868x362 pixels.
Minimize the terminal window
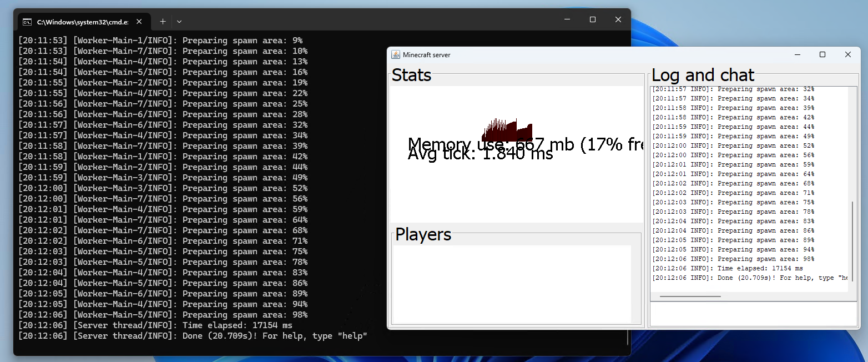[x=567, y=19]
